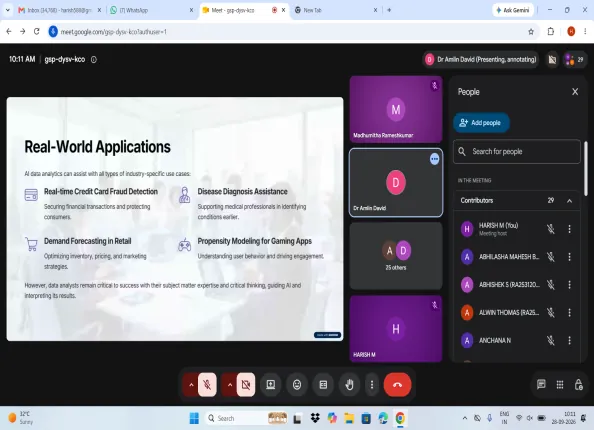
Task: Open the weather widget showing 32°C
Action: [x=21, y=418]
